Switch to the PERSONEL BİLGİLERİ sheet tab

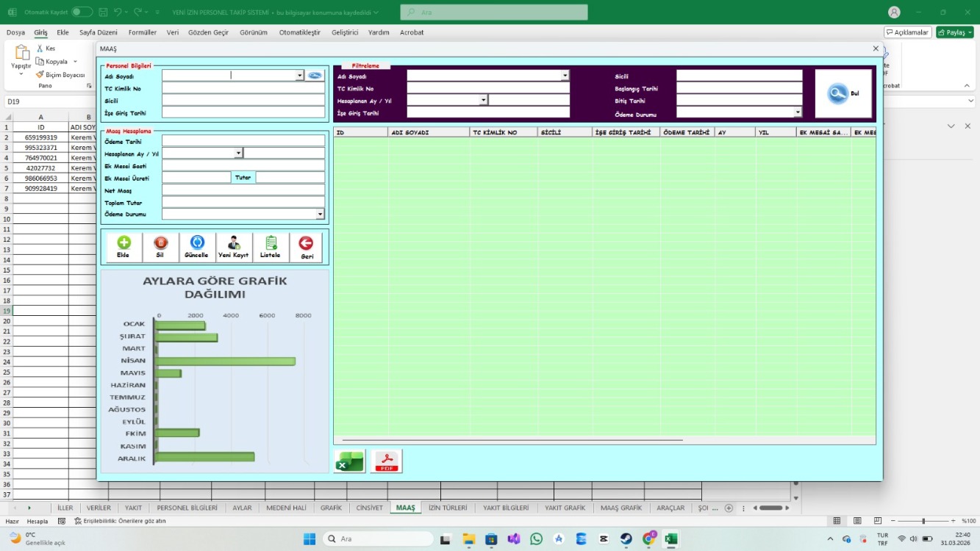[187, 508]
